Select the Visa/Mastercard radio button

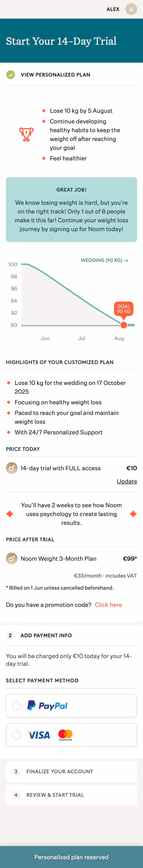(x=16, y=735)
